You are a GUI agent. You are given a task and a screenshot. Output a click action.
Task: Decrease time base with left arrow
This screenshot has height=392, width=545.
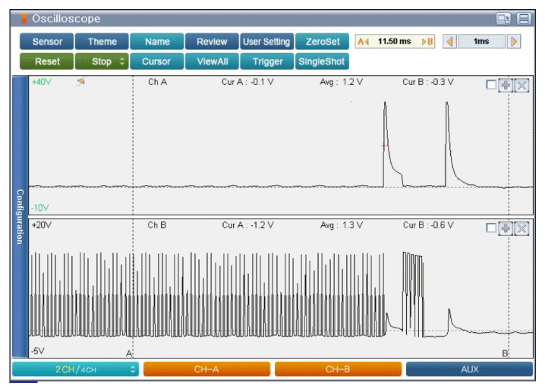coord(449,42)
